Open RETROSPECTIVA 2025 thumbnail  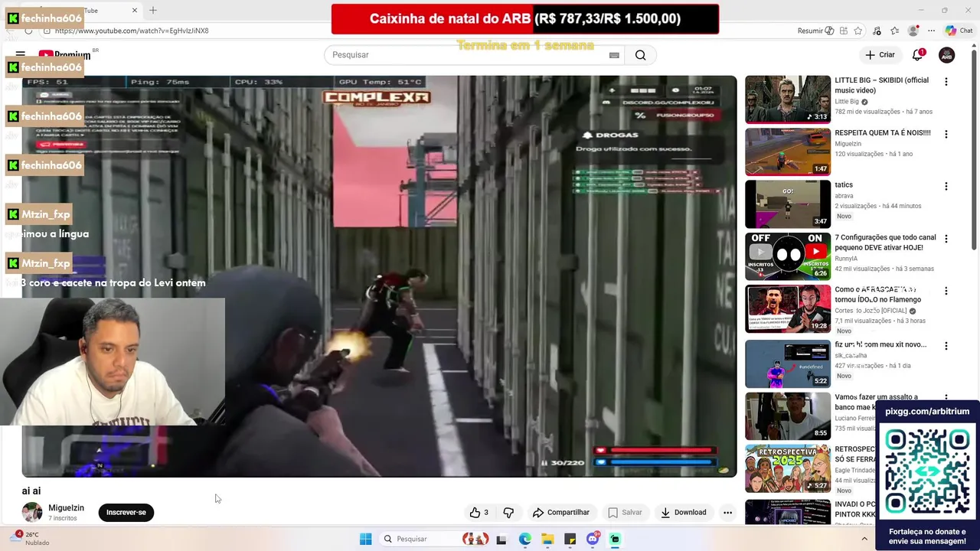click(788, 468)
